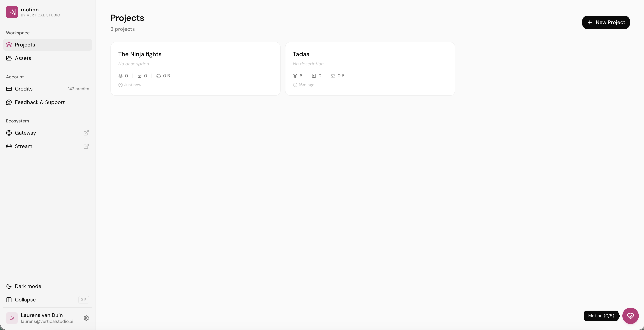
Task: Open Stream external link icon
Action: point(86,146)
